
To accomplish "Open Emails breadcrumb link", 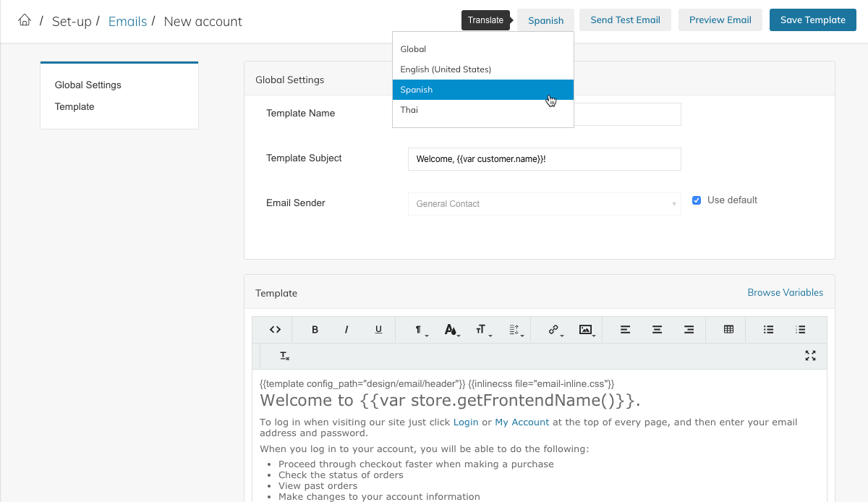I will [x=127, y=22].
